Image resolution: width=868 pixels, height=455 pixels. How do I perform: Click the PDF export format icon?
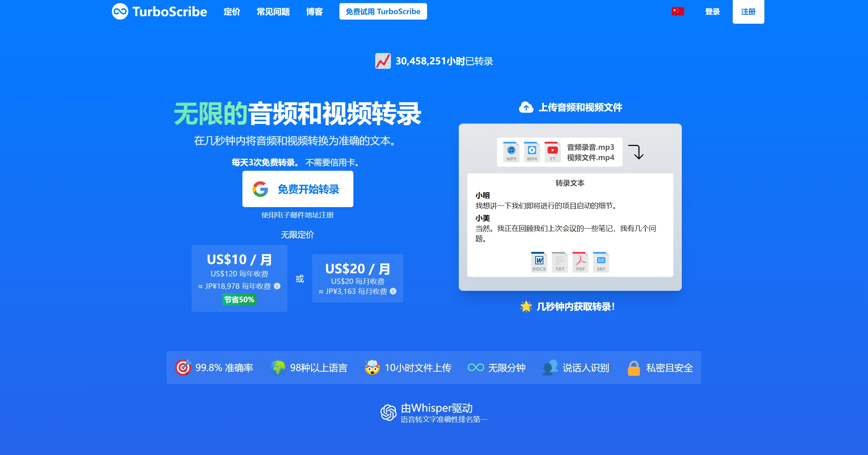point(580,262)
